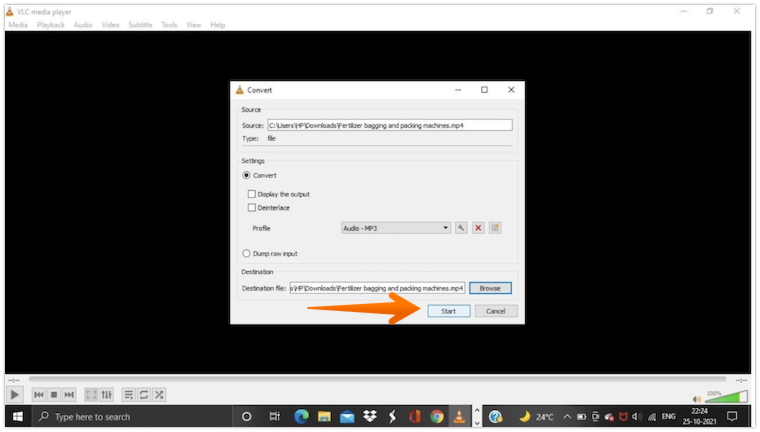
Task: Select the Convert radio button
Action: point(247,175)
